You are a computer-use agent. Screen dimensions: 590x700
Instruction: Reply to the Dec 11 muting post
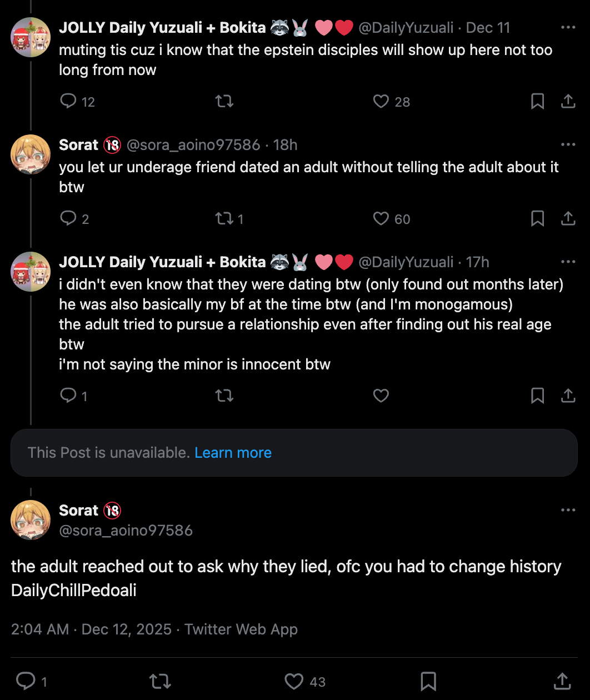coord(68,101)
